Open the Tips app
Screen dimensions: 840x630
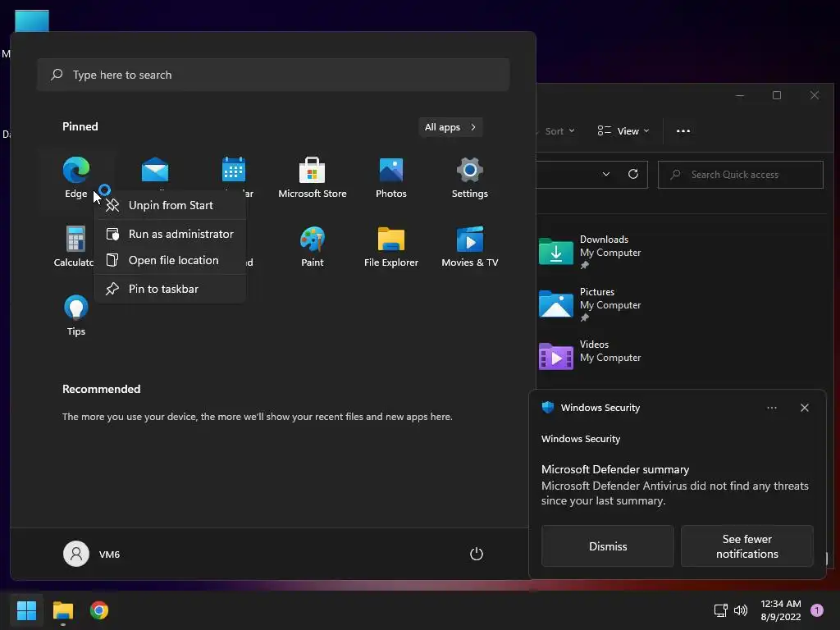[x=76, y=316]
